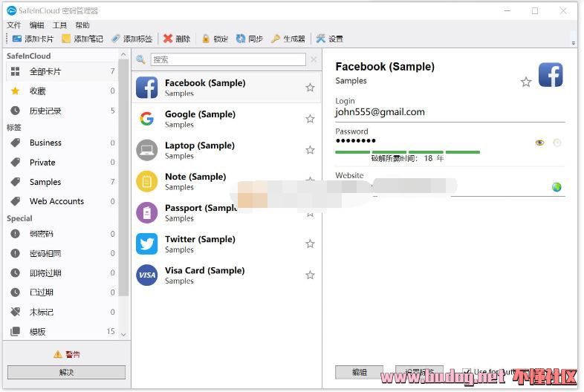Click the SafeInCloud app icon in title bar
This screenshot has width=584, height=392.
[12, 11]
